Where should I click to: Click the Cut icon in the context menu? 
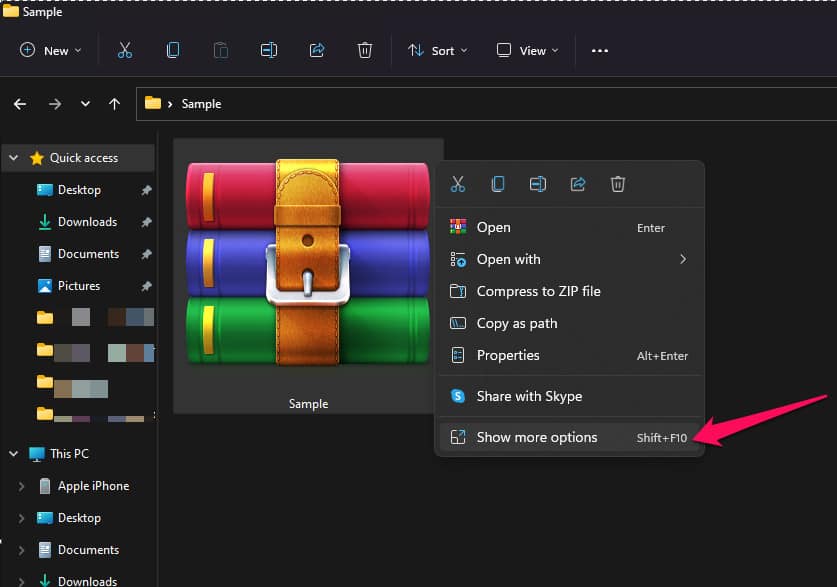click(458, 184)
